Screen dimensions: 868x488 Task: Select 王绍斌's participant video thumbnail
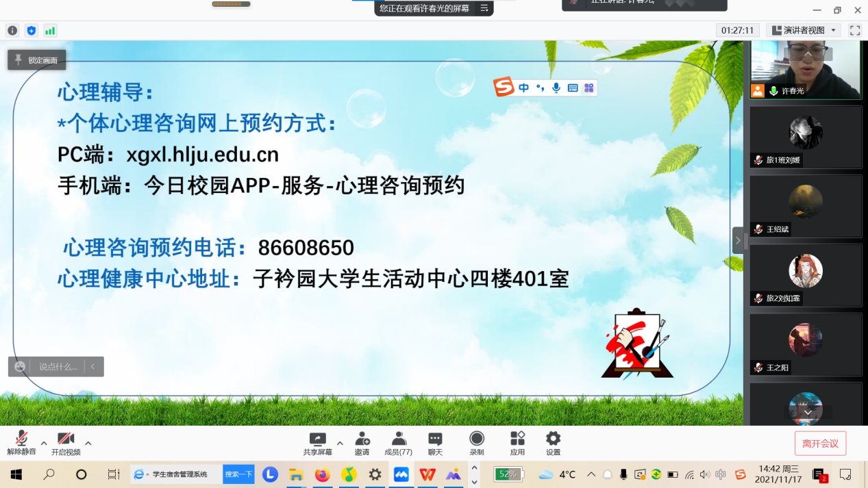click(x=805, y=206)
